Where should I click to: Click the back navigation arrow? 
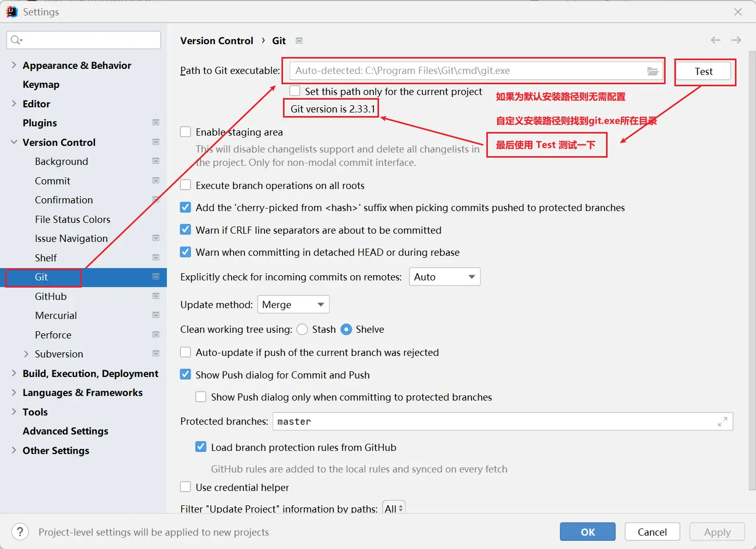click(715, 40)
